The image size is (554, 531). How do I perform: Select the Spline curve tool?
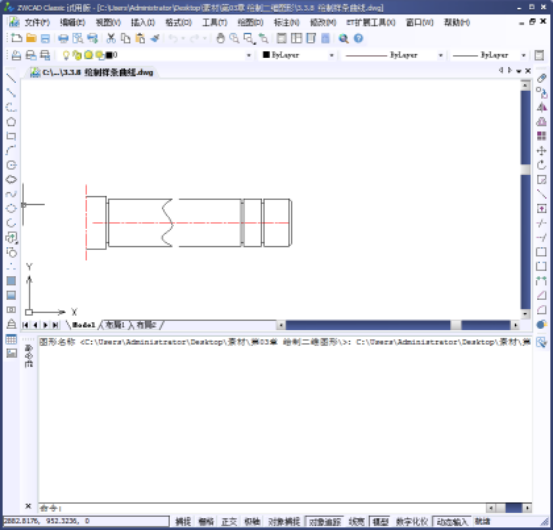(x=11, y=194)
